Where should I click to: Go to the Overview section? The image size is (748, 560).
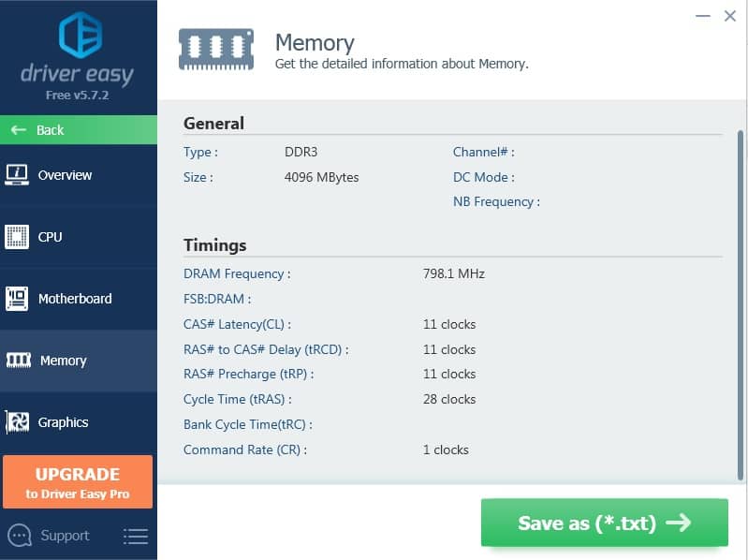(x=79, y=175)
